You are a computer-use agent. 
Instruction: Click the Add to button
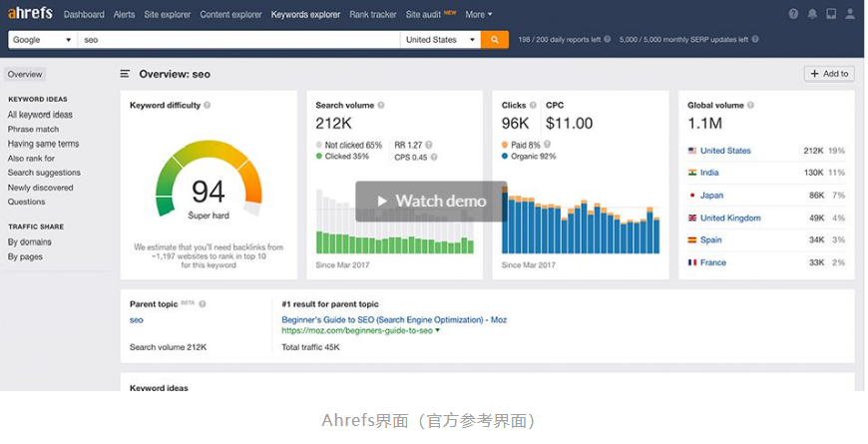(x=829, y=74)
